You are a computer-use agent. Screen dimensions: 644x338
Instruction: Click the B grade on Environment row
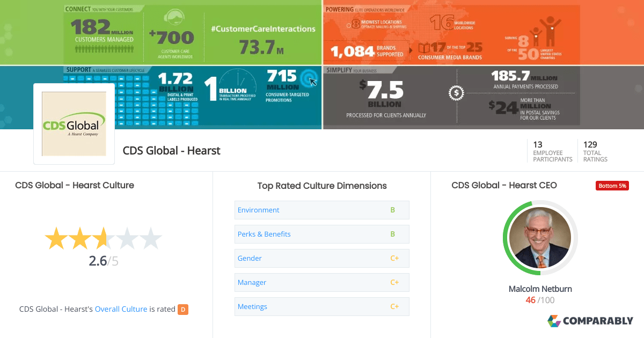click(393, 210)
